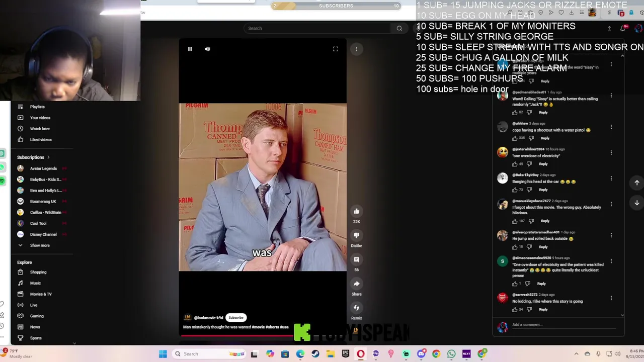
Task: Subscribe to @lookmovie-k9d channel
Action: point(236,317)
